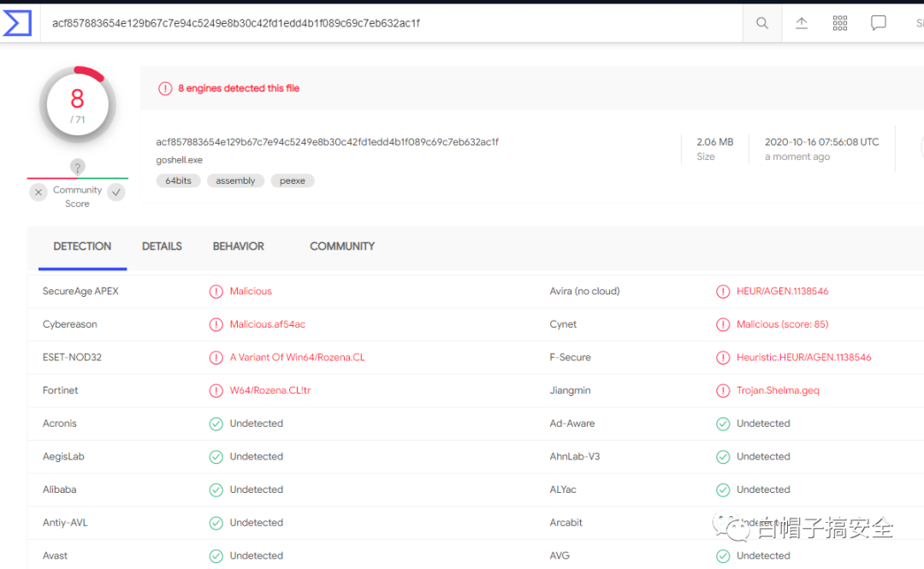Switch to the DETECTION tab
This screenshot has width=924, height=569.
82,246
